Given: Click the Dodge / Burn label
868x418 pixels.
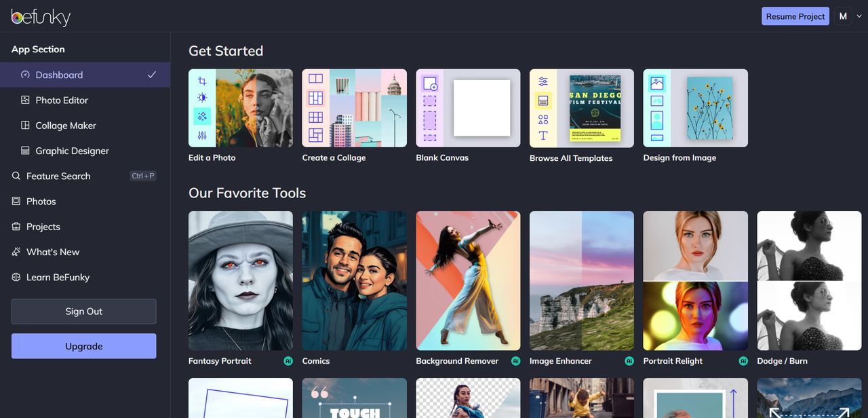Looking at the screenshot, I should (783, 361).
